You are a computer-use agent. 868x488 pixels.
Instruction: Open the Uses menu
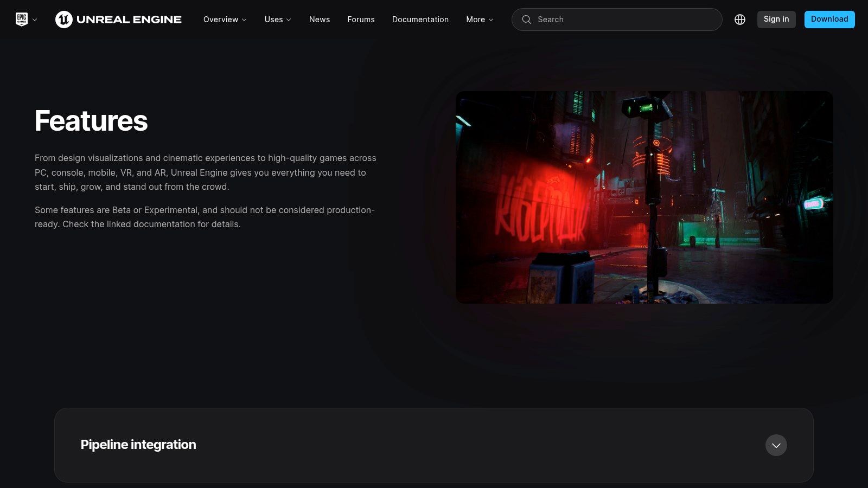pyautogui.click(x=278, y=20)
